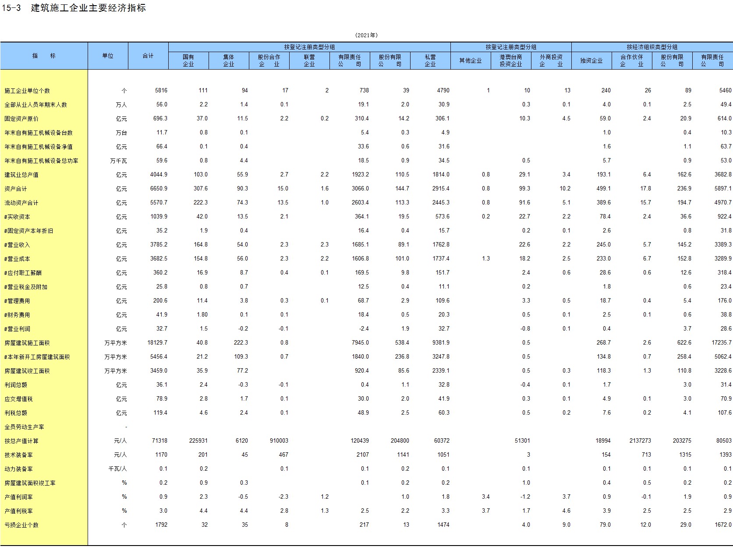This screenshot has height=560, width=733.
Task: Select 房屋建筑施工面积 total value 18129.7
Action: [x=157, y=342]
